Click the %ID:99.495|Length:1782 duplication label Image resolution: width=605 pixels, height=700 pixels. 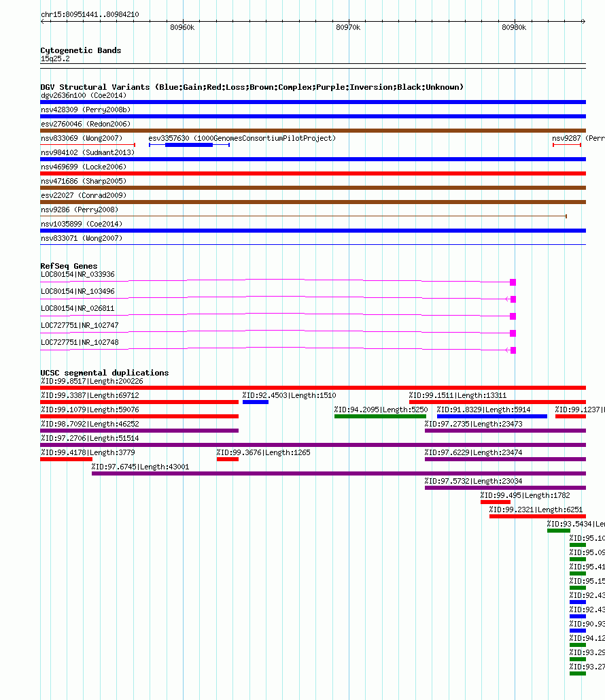525,495
